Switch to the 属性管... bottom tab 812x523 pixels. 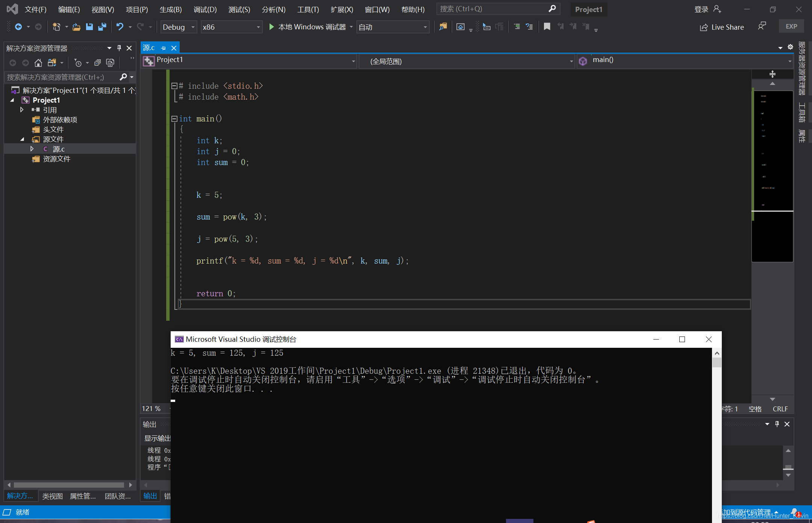click(83, 496)
